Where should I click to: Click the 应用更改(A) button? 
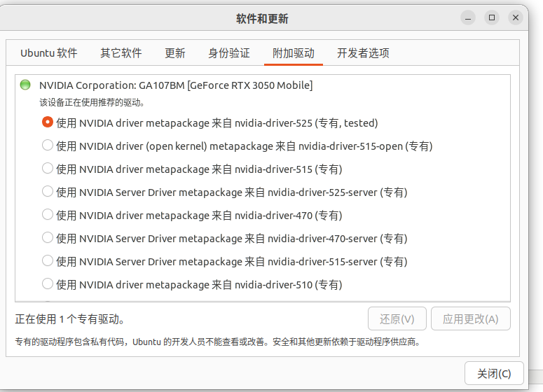(471, 318)
